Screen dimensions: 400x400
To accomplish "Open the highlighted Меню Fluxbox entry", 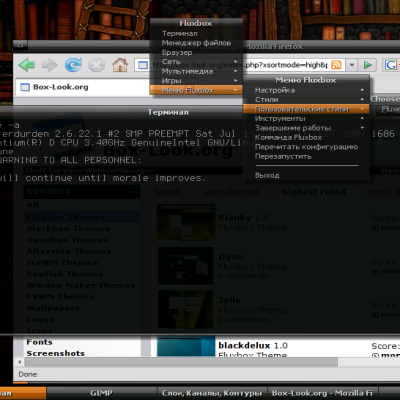I will tap(196, 90).
